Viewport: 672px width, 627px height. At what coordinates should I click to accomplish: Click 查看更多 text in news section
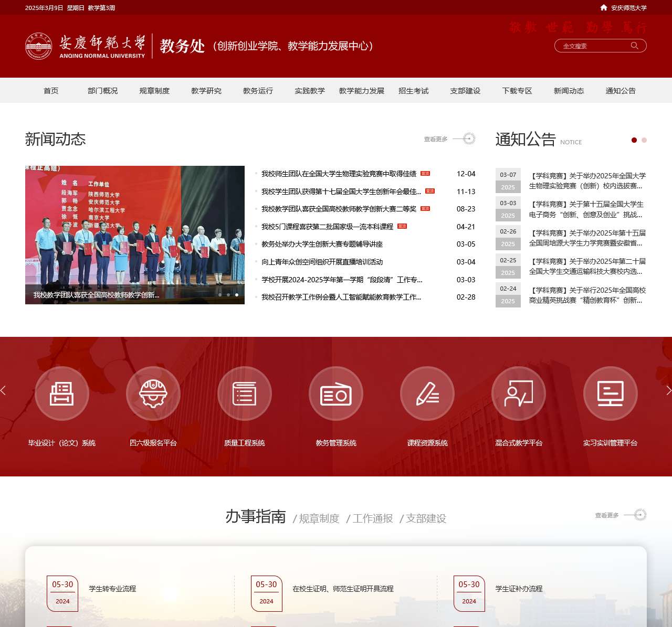(436, 139)
